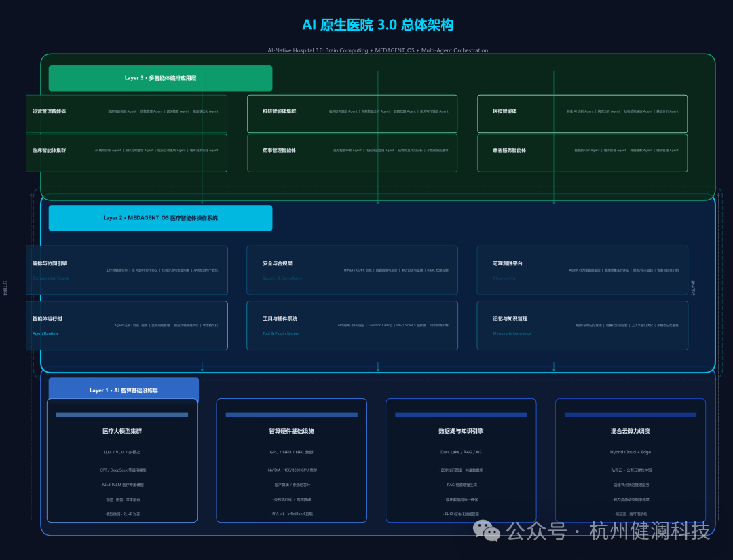Screen dimensions: 733x560
Task: Click the 编排与协同引擎 heading
Action: (x=50, y=263)
